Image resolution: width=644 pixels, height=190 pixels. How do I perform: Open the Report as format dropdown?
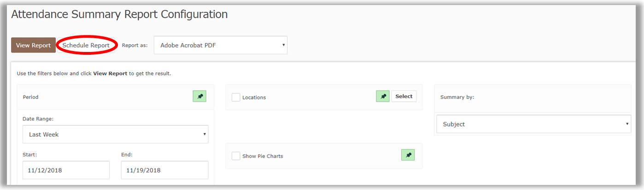220,45
